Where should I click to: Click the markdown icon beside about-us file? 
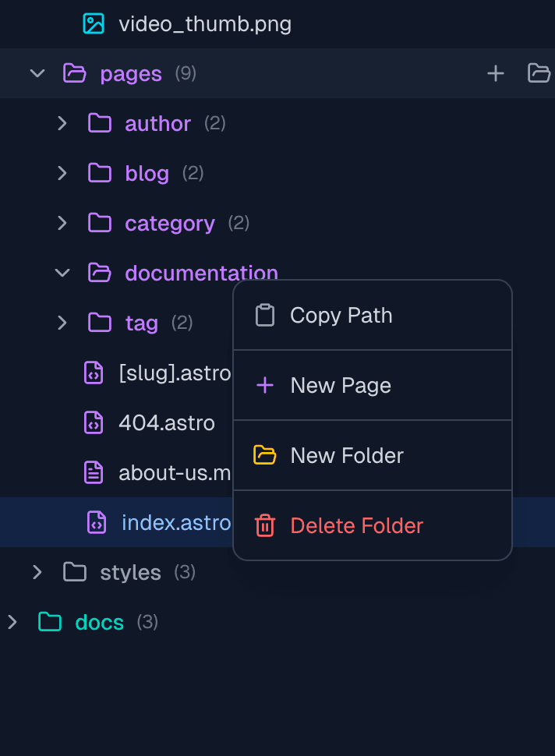pos(94,472)
